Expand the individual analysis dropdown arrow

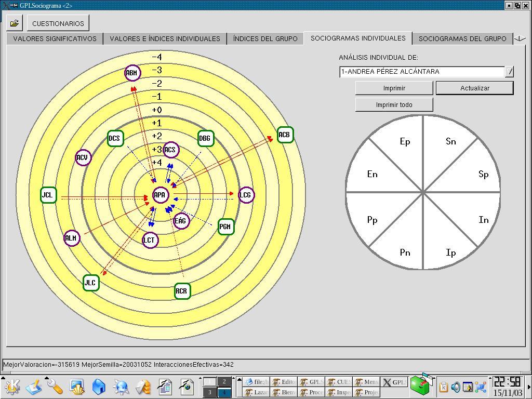coord(509,72)
